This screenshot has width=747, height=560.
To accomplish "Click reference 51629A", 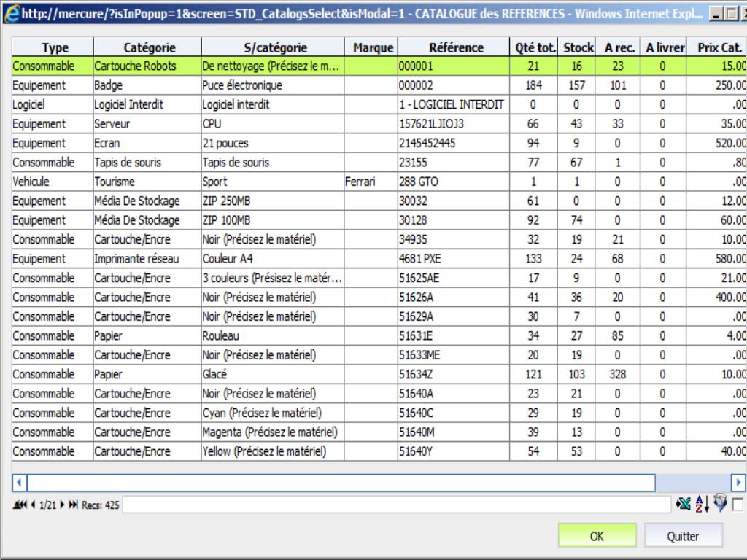I will tap(454, 316).
